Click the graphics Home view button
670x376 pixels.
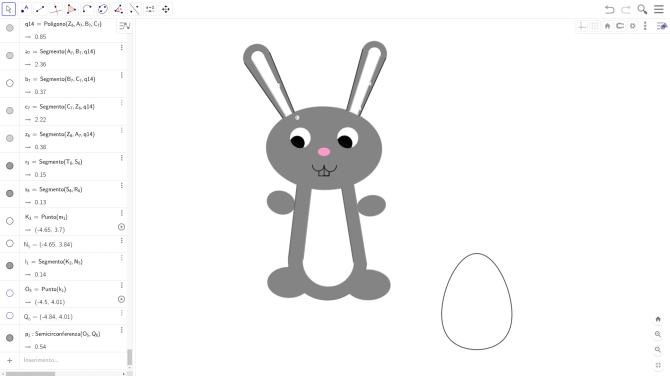click(x=658, y=319)
